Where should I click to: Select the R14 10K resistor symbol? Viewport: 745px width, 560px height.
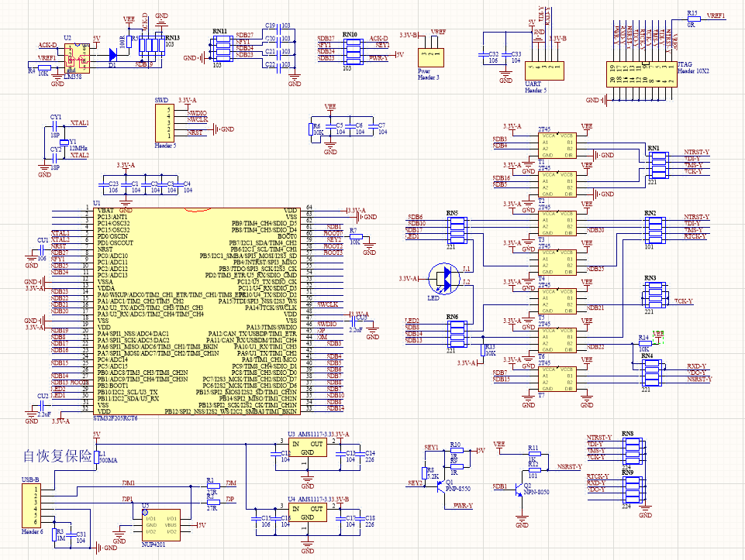[x=645, y=343]
